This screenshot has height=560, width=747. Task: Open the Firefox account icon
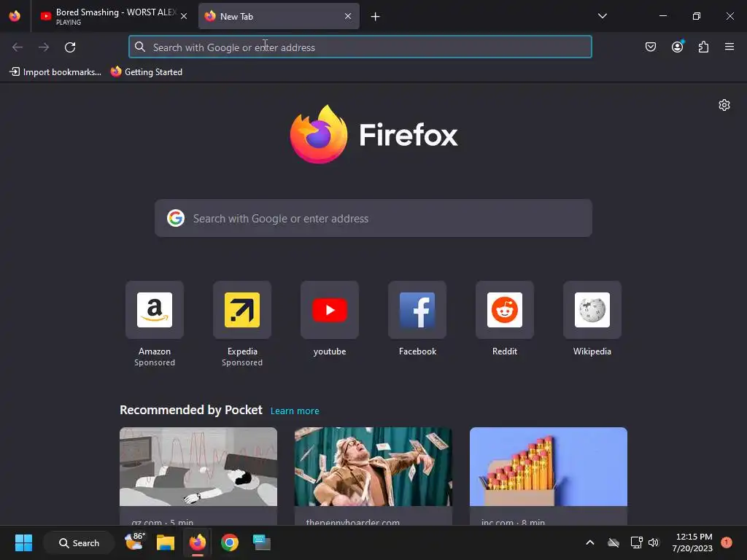677,47
